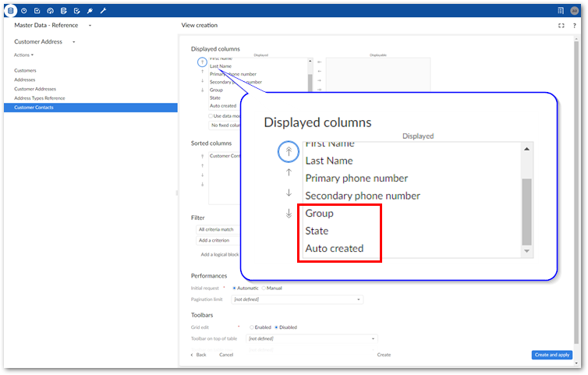Move sorted column down one position

202,175
